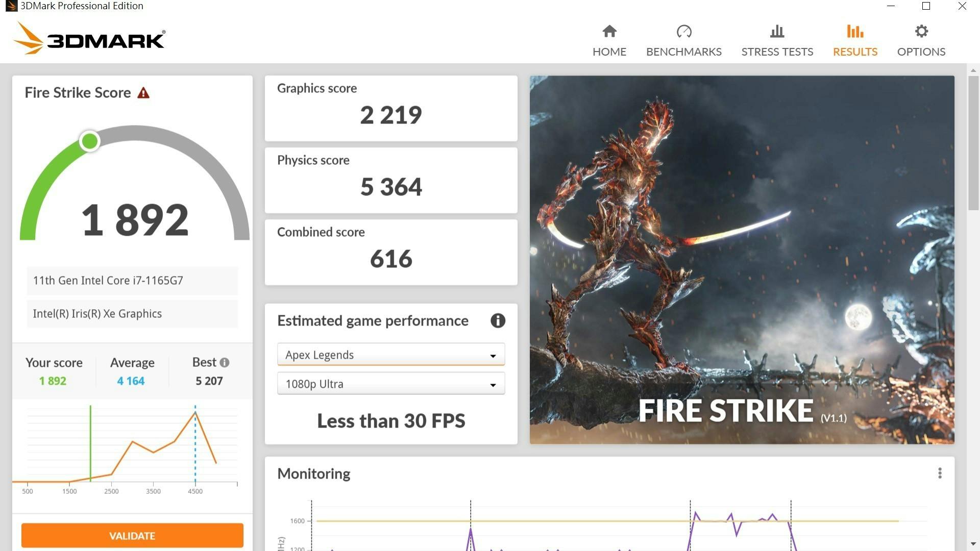Click the Average value 4 164

coord(131,381)
